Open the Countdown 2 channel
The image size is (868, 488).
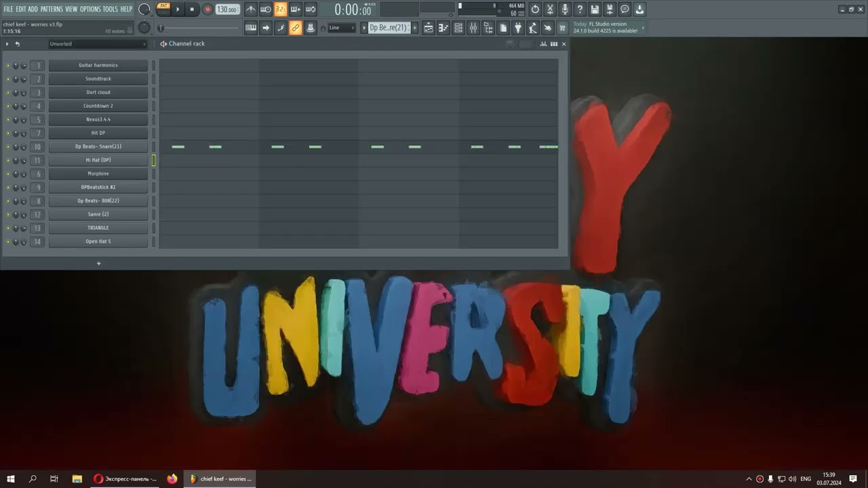pos(98,106)
